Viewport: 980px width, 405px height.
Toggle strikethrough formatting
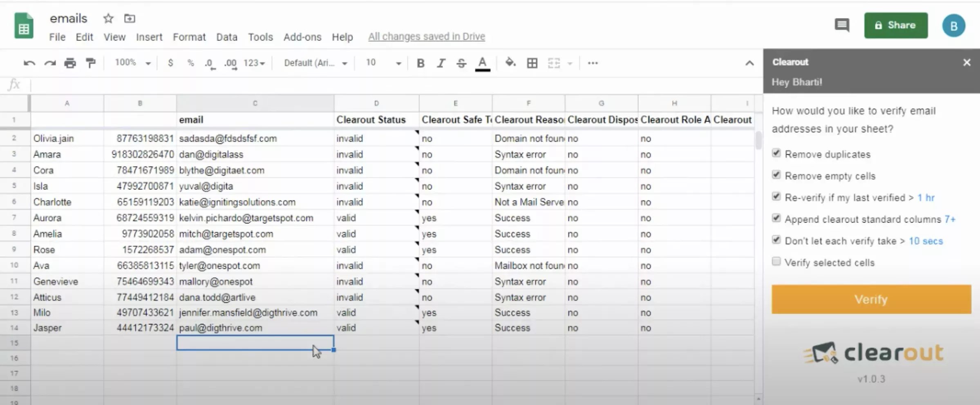point(461,63)
